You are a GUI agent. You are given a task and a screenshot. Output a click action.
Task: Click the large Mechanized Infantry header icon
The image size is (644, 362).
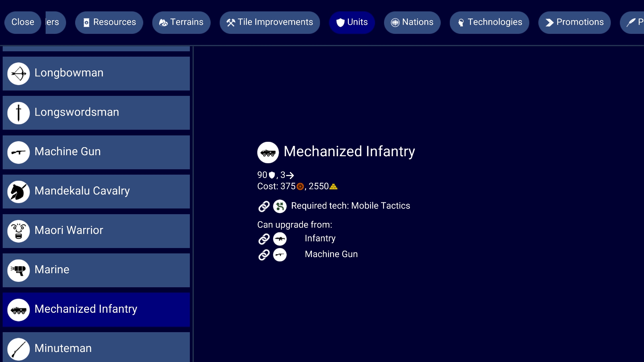tap(268, 153)
